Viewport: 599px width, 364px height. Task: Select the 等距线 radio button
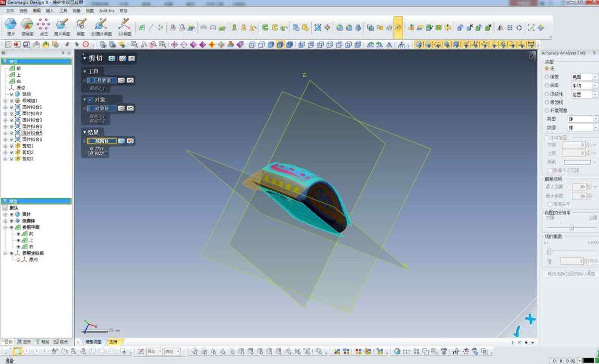547,102
